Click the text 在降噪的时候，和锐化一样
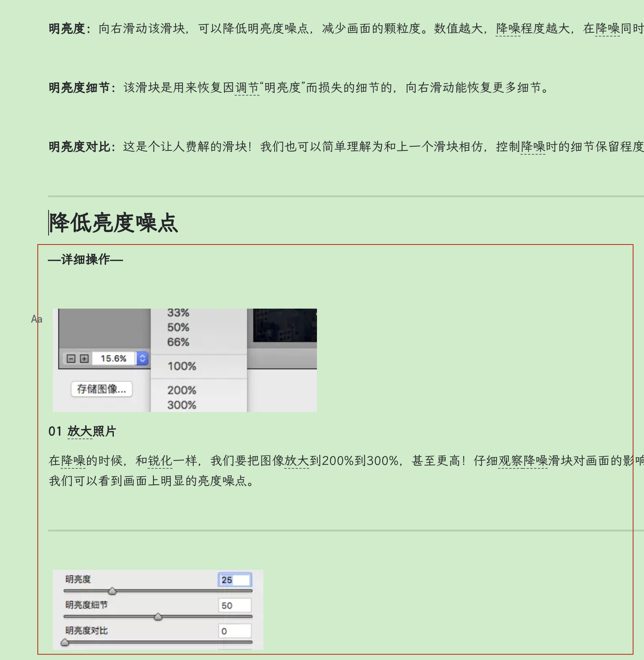Viewport: 644px width, 660px height. (x=123, y=461)
